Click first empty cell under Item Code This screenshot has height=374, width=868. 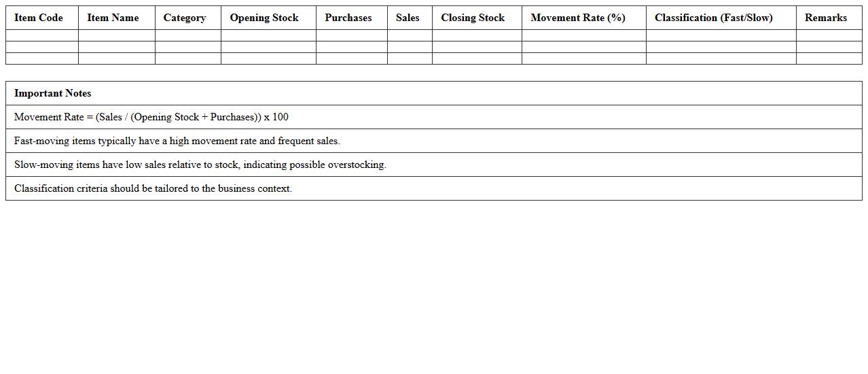pos(42,35)
